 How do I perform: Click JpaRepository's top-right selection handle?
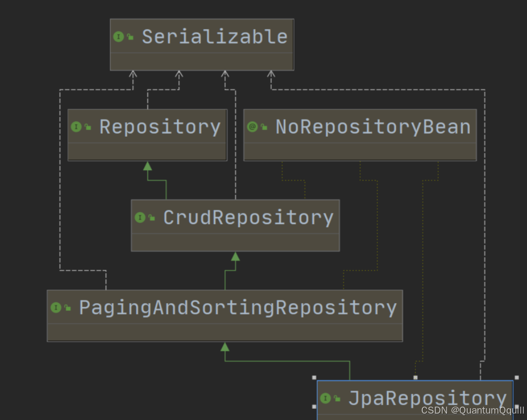(516, 378)
